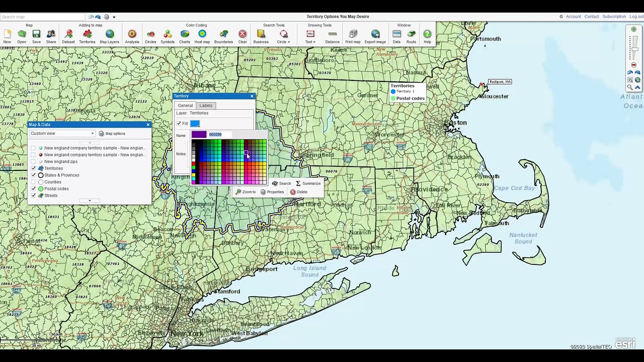Click the Zoom to button
Screen dimensions: 644x362
(246, 192)
